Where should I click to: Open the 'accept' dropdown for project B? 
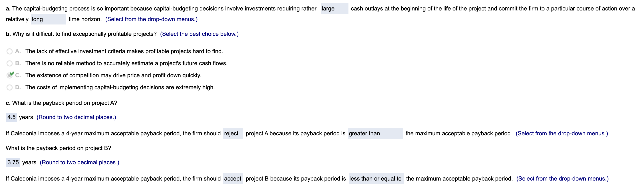coord(233,179)
